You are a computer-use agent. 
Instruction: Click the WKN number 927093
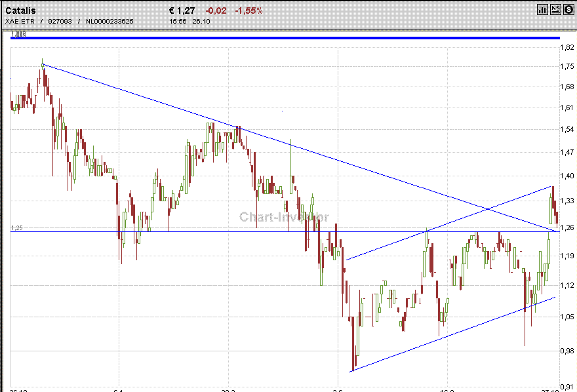pyautogui.click(x=59, y=22)
